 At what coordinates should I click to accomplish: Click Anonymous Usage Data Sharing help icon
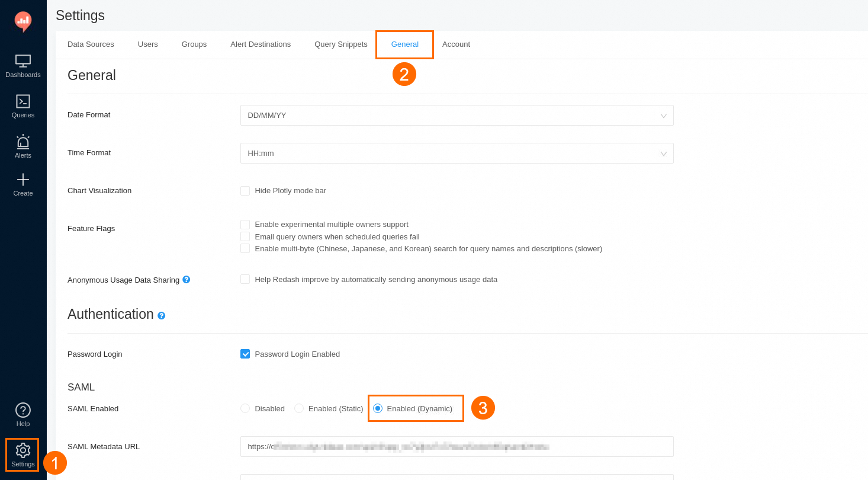click(x=187, y=279)
